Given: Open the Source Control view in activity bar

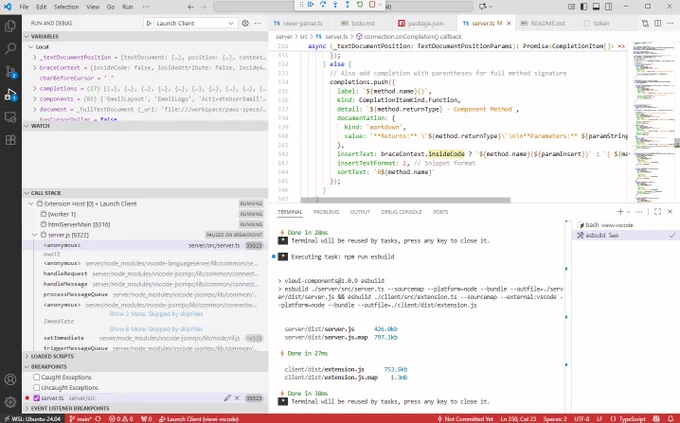Looking at the screenshot, I should tap(10, 72).
